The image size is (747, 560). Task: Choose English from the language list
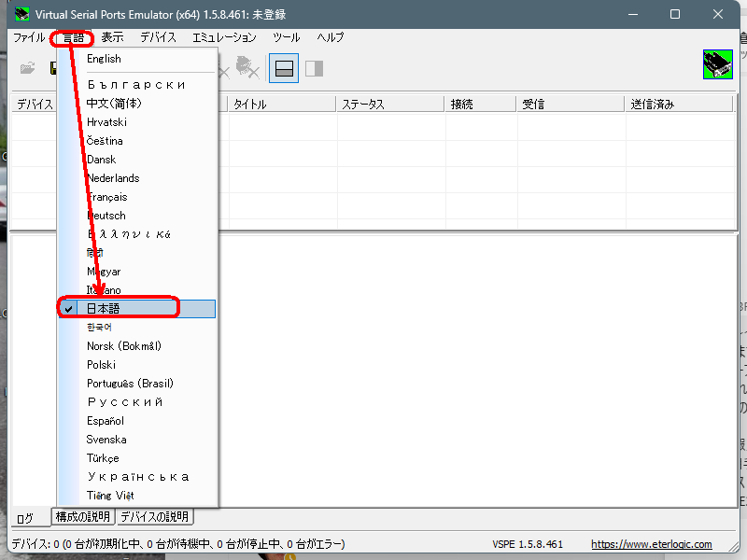click(x=104, y=59)
